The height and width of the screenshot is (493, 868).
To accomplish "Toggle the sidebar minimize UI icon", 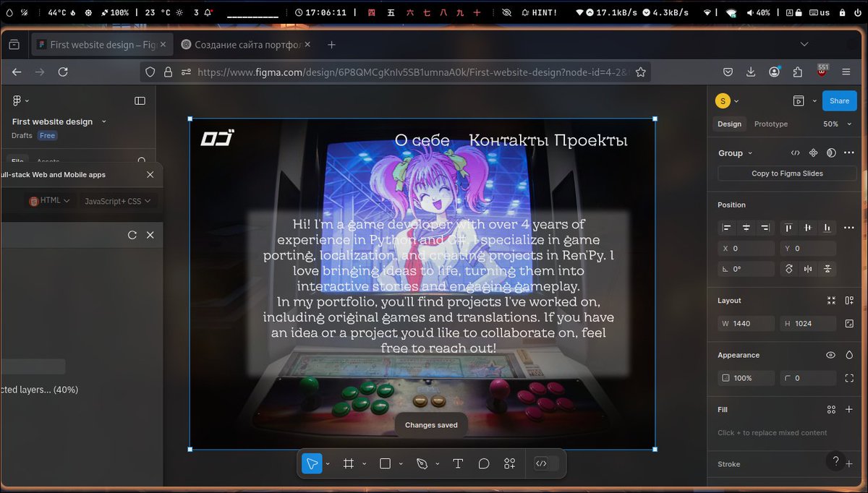I will click(140, 101).
